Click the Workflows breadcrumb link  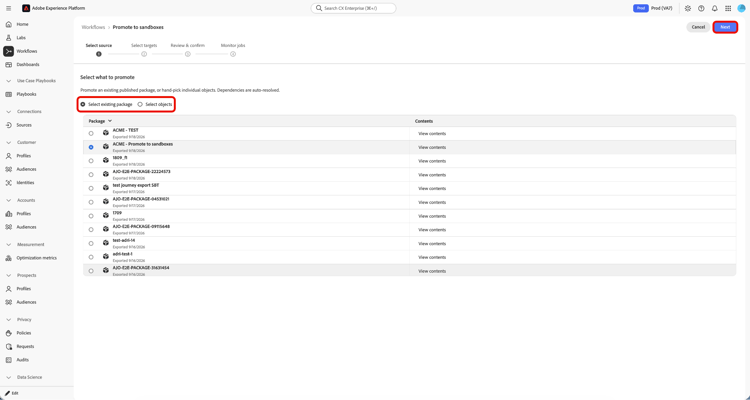pyautogui.click(x=93, y=27)
